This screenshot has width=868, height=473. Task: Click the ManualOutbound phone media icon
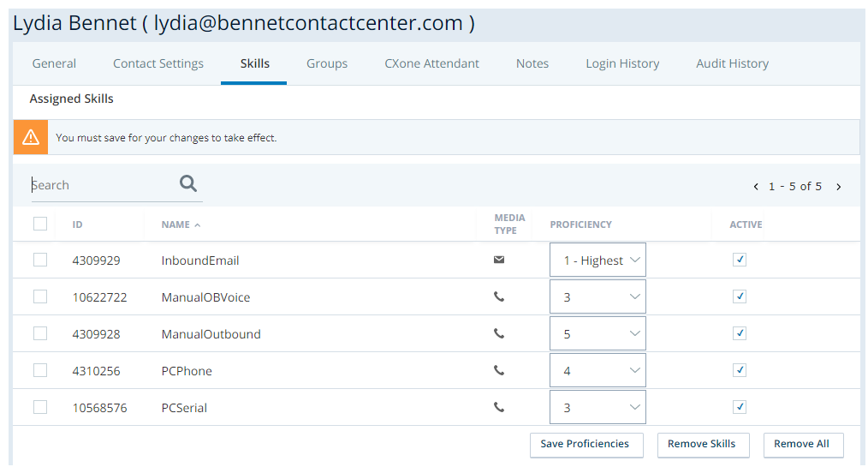tap(499, 333)
